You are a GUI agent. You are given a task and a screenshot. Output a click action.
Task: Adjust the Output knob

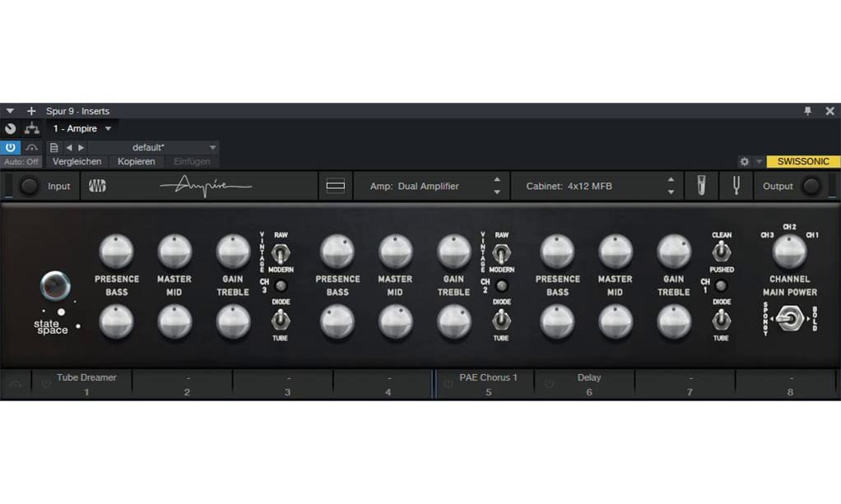[x=811, y=186]
